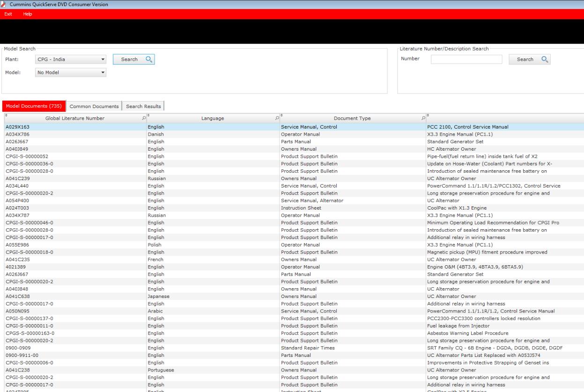The width and height of the screenshot is (584, 392).
Task: Select literature number A024T003
Action: pos(17,209)
